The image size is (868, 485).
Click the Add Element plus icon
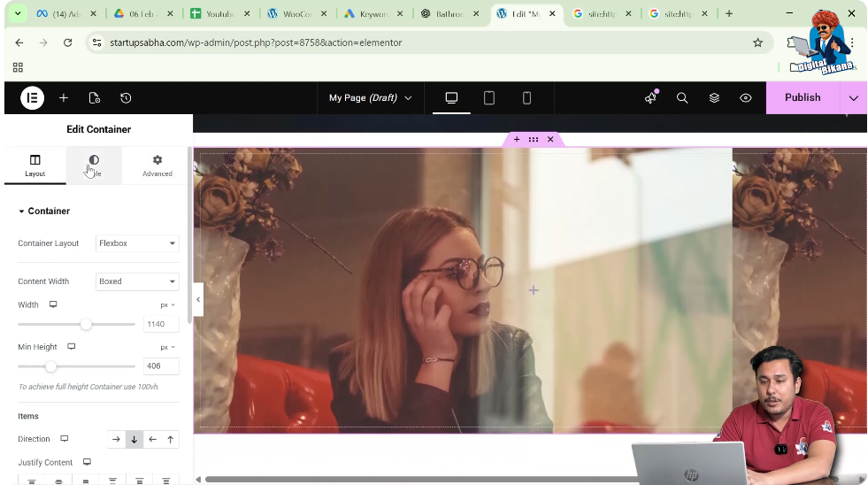pos(64,98)
